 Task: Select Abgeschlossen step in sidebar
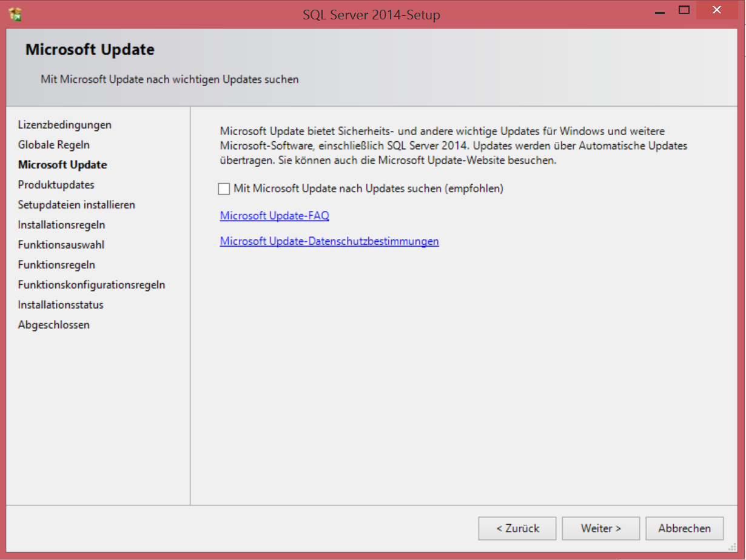(x=54, y=325)
